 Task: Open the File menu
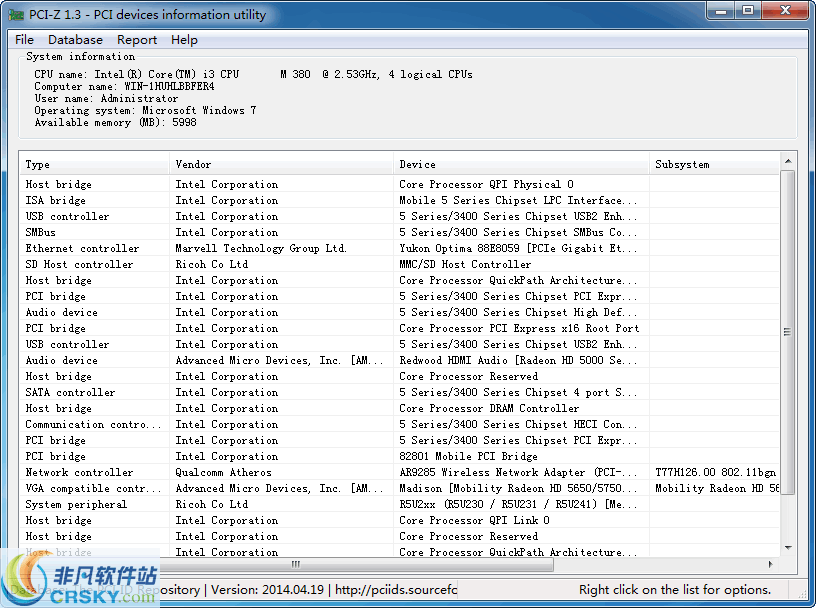click(x=23, y=40)
